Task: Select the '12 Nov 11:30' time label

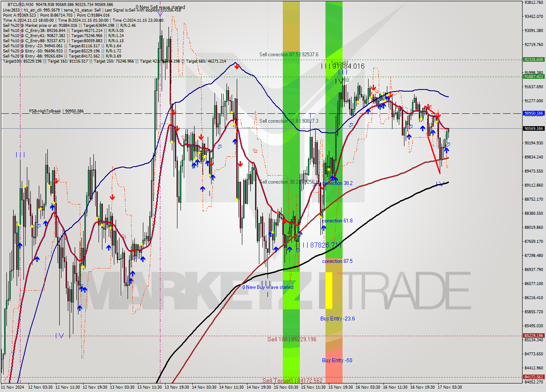Action: coord(67,387)
